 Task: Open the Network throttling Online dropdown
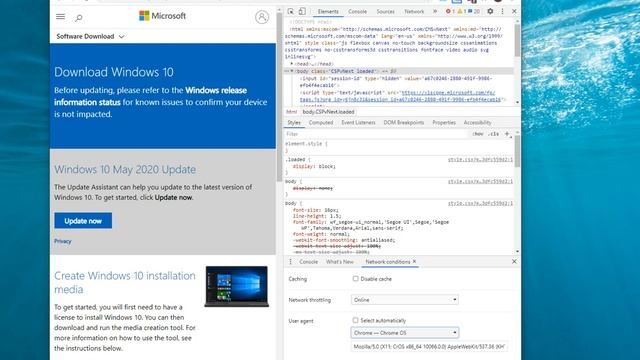404,300
